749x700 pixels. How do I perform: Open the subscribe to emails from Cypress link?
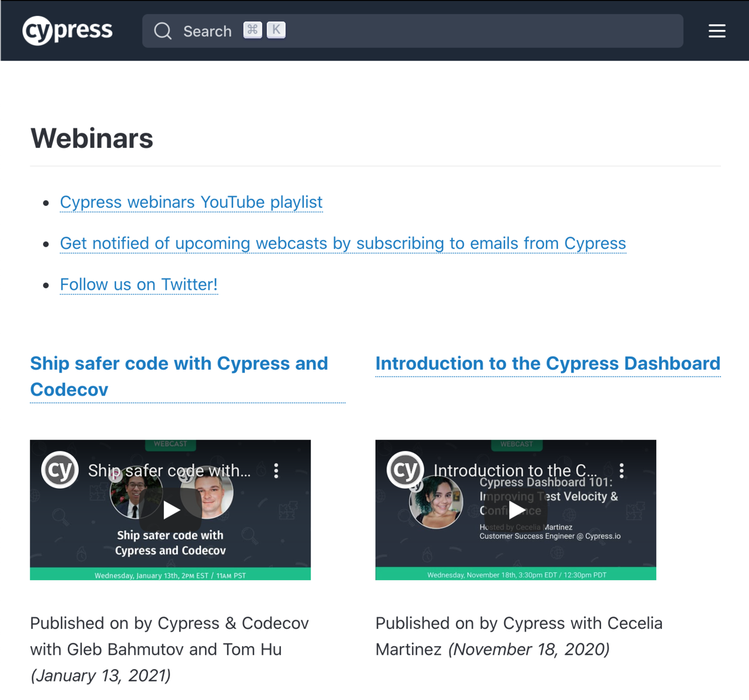click(343, 243)
